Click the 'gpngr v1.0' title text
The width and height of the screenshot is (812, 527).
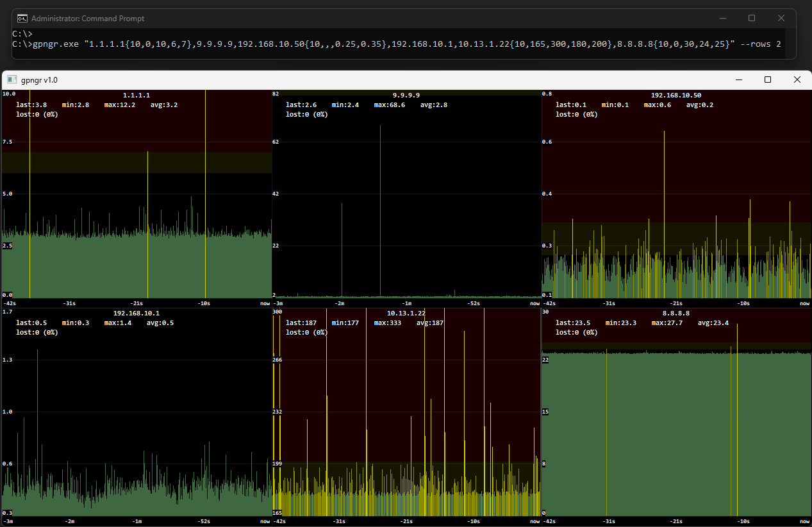tap(39, 80)
